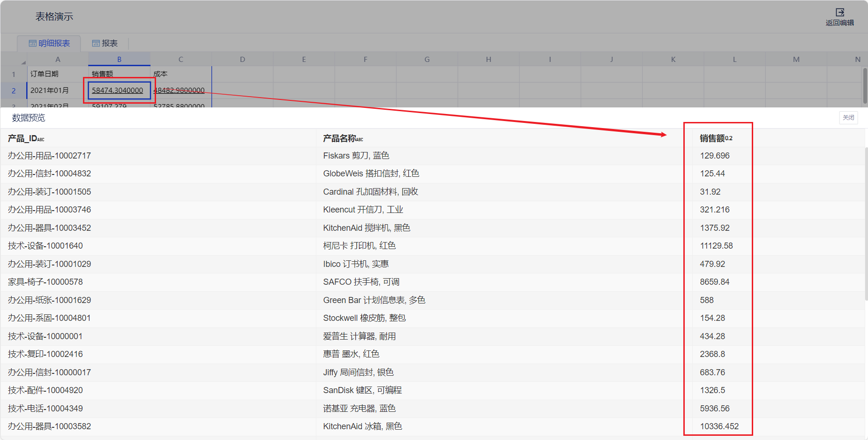Click the 订单日期 header cell
The height and width of the screenshot is (440, 868).
tap(45, 74)
